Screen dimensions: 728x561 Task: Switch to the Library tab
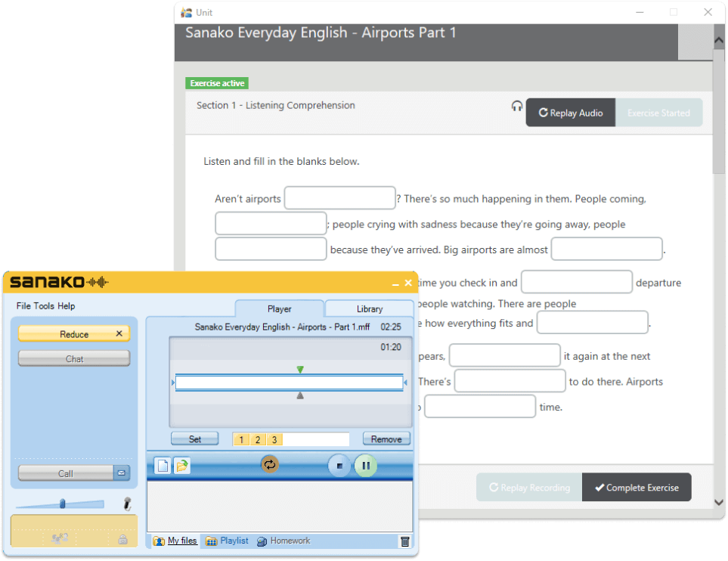coord(370,308)
